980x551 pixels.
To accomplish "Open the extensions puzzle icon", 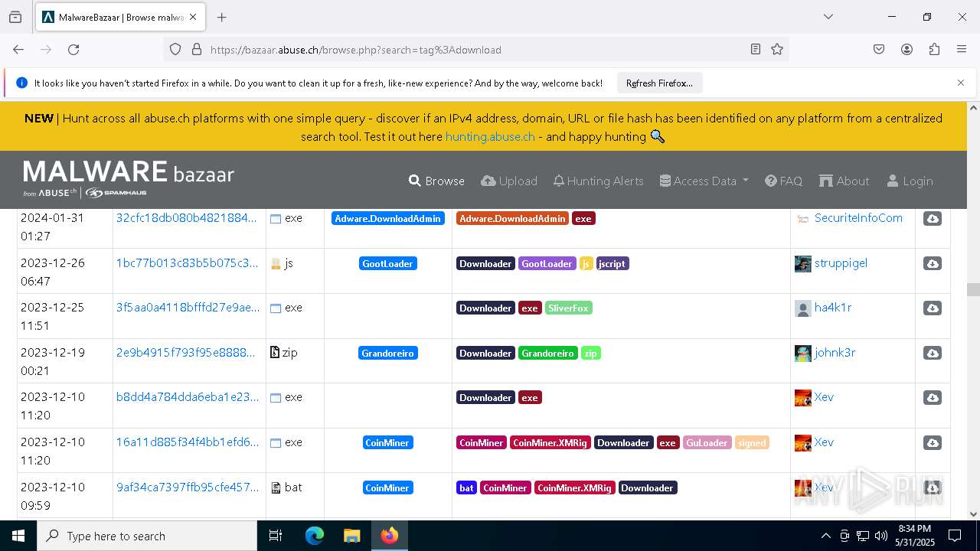I will coord(934,50).
